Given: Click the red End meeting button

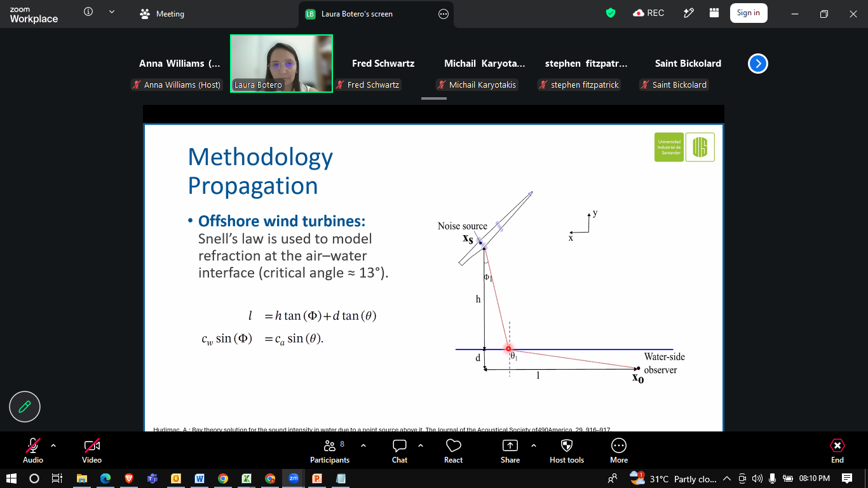Looking at the screenshot, I should [x=837, y=451].
